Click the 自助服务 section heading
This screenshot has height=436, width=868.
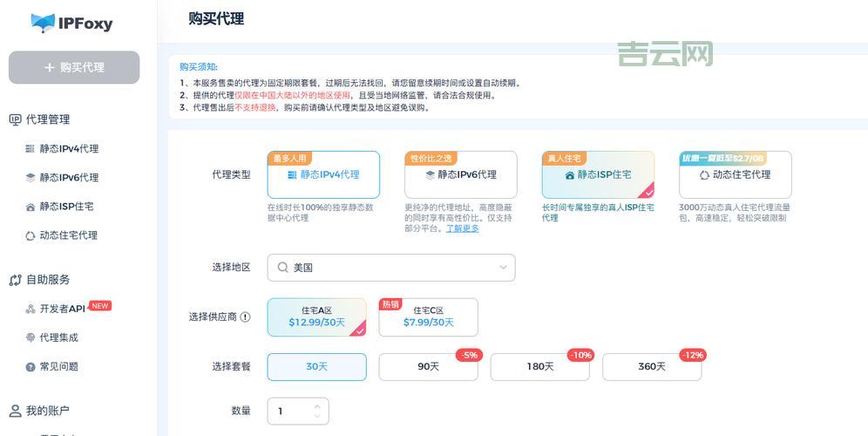(48, 280)
